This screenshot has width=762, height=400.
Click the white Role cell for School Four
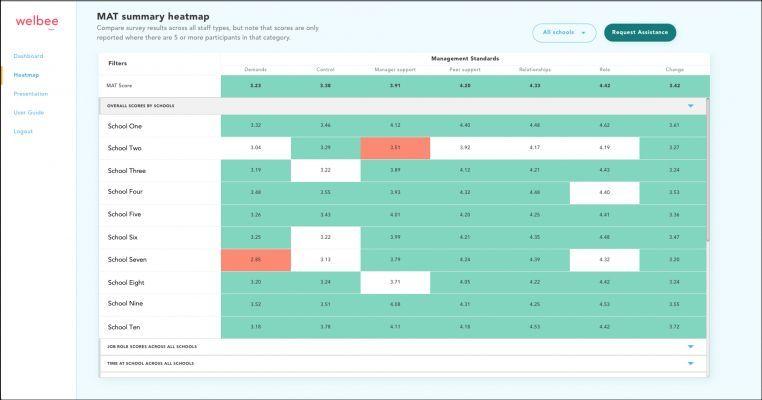pos(605,193)
